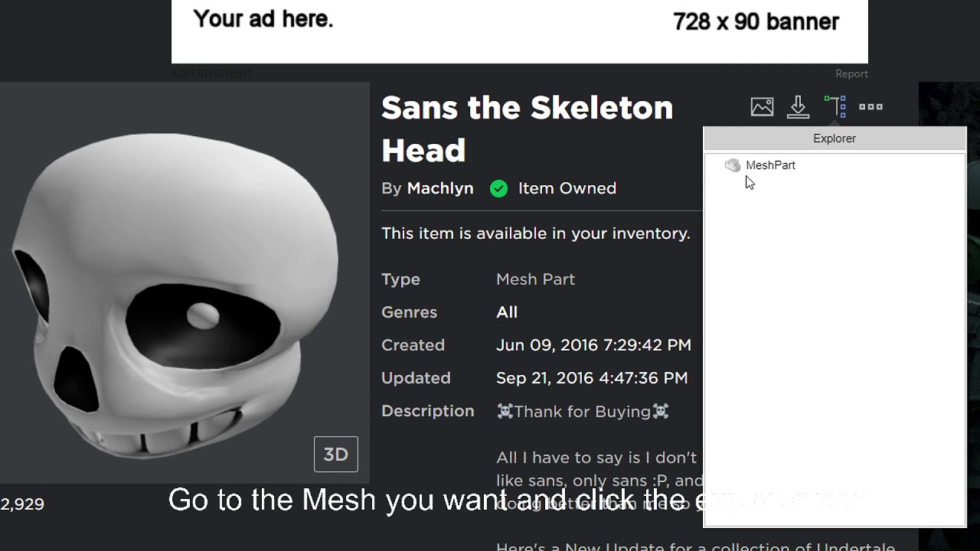
Task: Click the Thank for Buying description line
Action: coord(582,412)
